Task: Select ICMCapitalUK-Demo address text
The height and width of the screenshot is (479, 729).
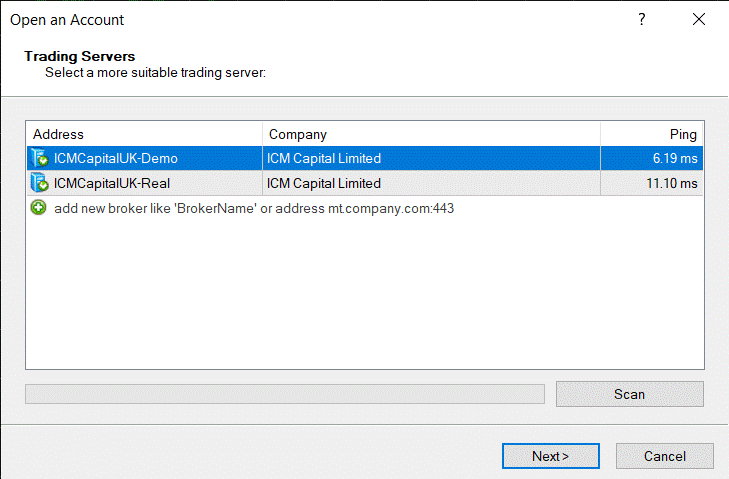Action: 115,158
